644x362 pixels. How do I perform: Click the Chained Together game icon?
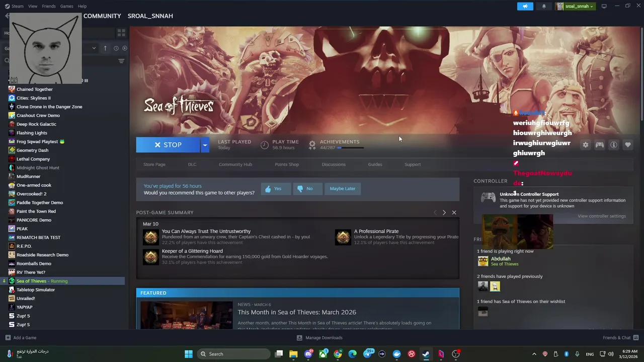tap(12, 89)
